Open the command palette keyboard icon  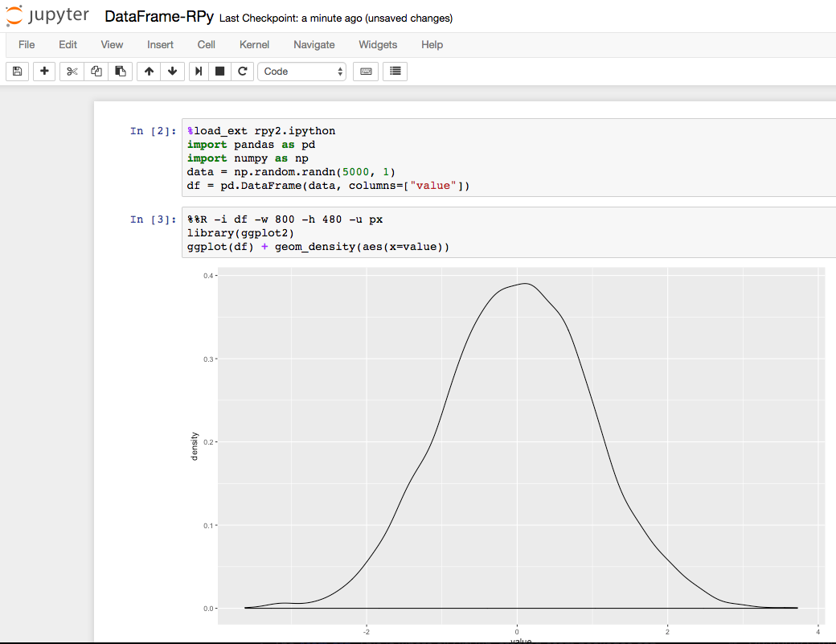pos(366,72)
